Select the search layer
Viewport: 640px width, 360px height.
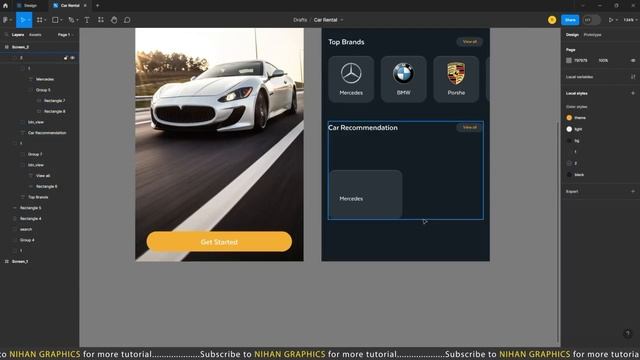[26, 229]
